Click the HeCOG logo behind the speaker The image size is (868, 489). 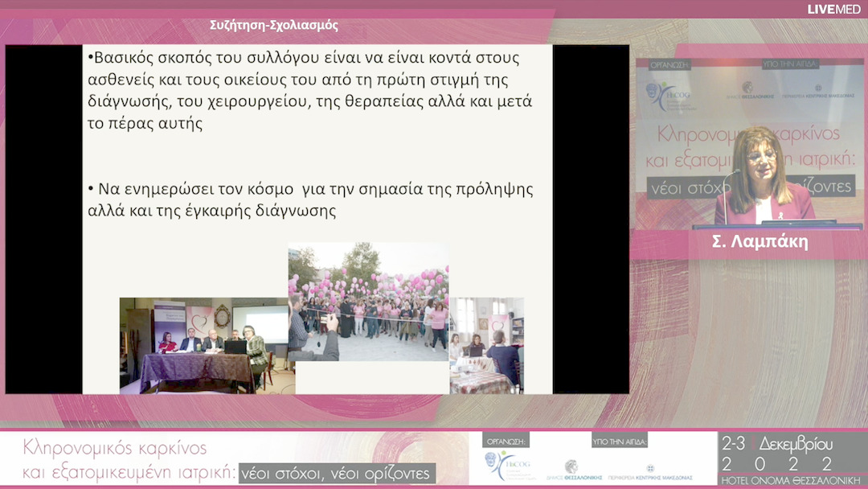(x=668, y=96)
